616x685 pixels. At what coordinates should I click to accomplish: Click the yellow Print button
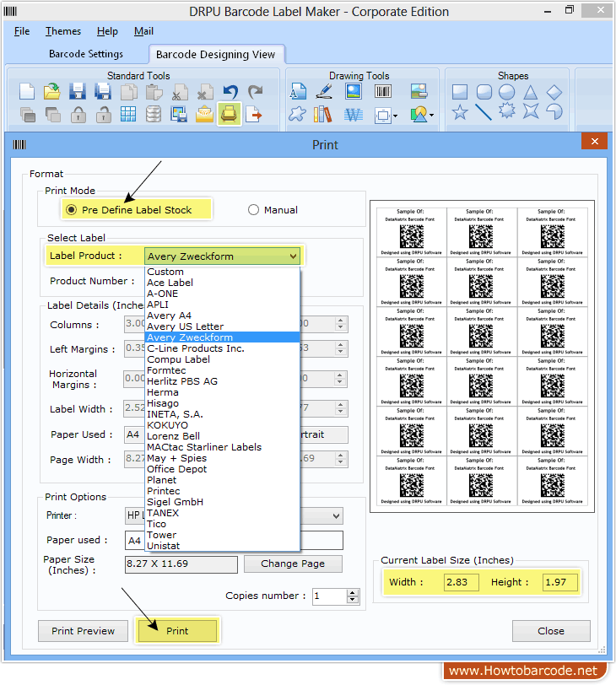point(177,631)
